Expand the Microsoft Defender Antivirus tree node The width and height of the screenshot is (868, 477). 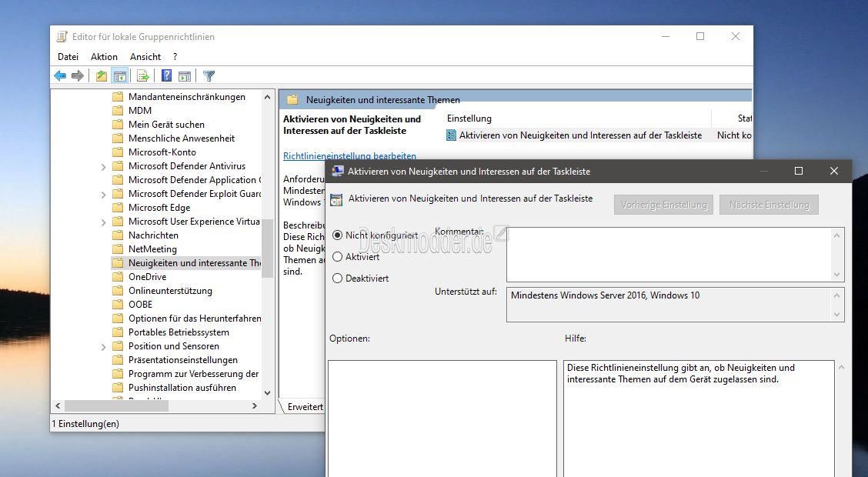click(104, 166)
